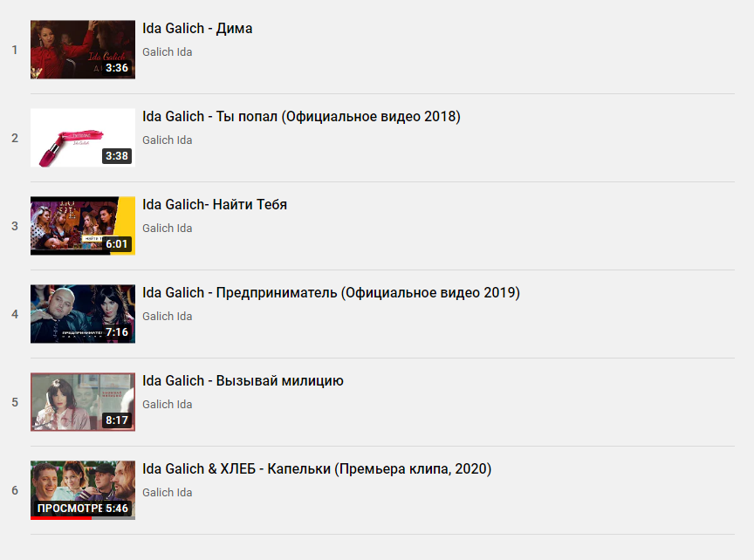Image resolution: width=754 pixels, height=560 pixels.
Task: Open the Найти Тебя video thumbnail
Action: [x=83, y=225]
